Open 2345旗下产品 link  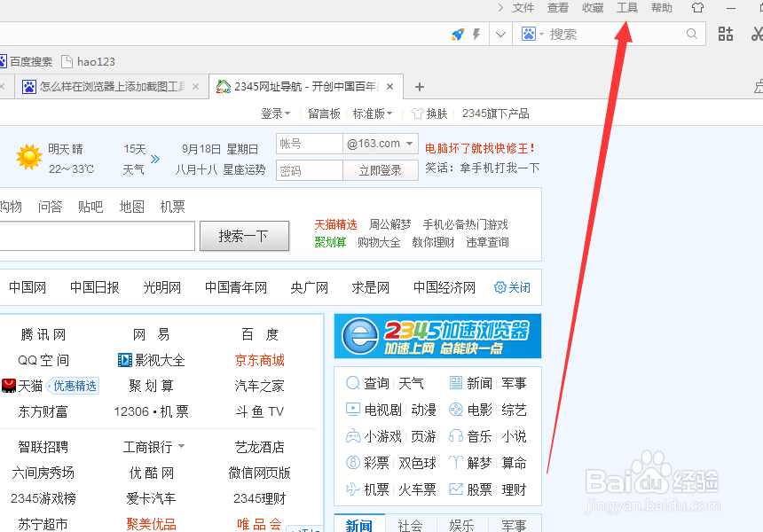495,113
